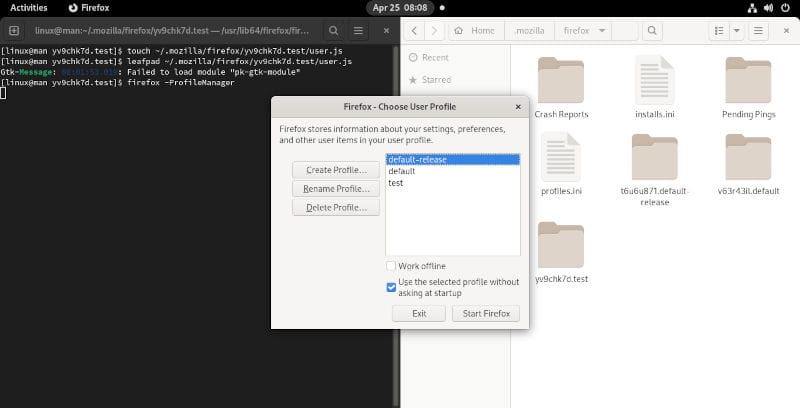Click the terminal search icon
This screenshot has width=800, height=408.
[x=333, y=31]
